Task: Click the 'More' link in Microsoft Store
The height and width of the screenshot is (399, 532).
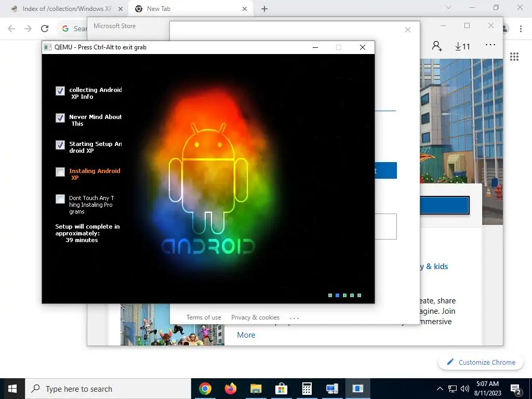Action: 246,335
